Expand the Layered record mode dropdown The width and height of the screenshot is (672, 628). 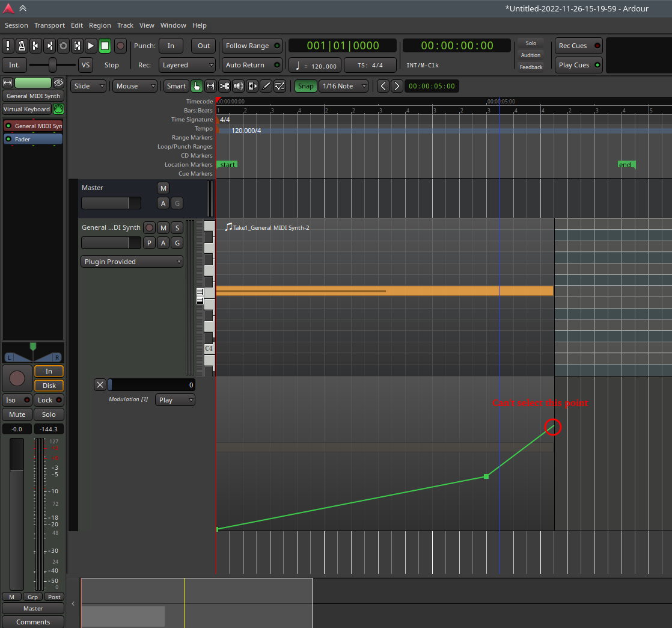(x=187, y=65)
